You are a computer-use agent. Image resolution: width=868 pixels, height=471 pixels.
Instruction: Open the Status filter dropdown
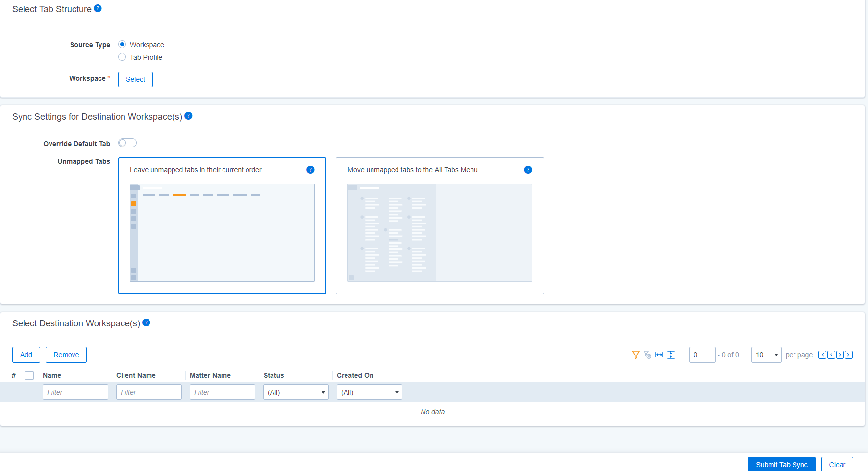(x=296, y=392)
